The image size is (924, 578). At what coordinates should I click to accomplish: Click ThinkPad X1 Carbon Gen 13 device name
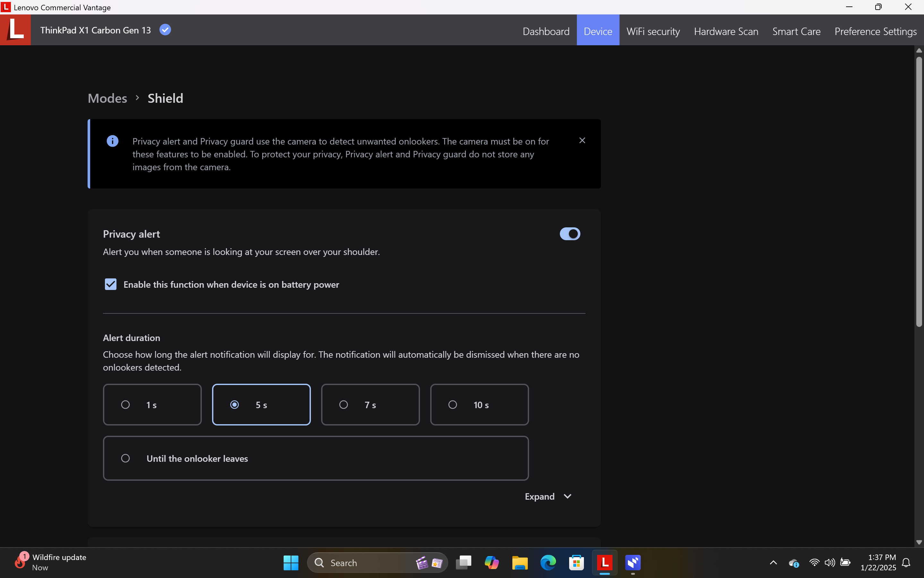pos(96,30)
